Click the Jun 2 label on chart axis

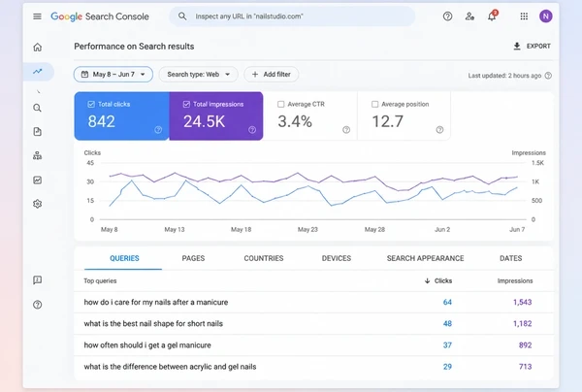442,229
